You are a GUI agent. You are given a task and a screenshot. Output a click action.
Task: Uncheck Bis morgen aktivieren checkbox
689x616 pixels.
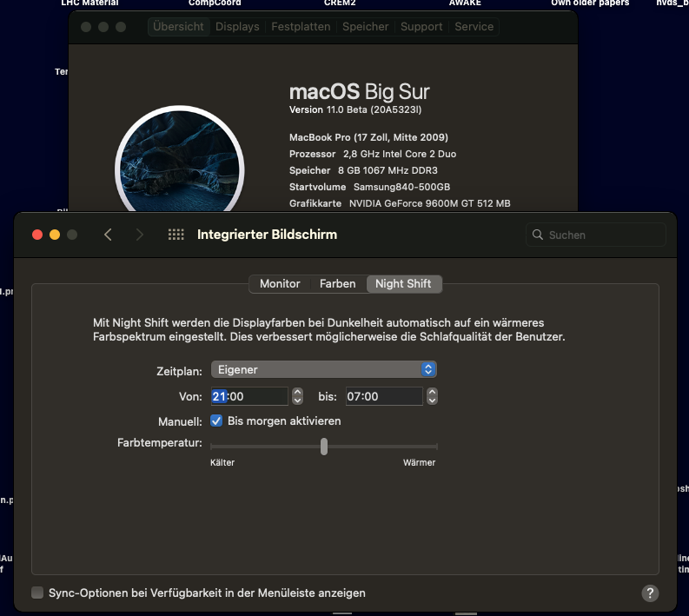point(216,421)
